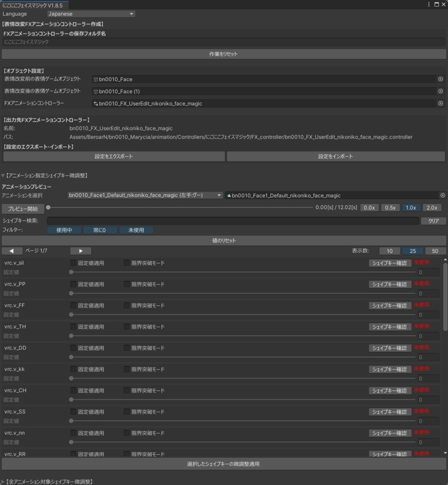
Task: Check 限界突破モード for vrc.v_TH
Action: pyautogui.click(x=126, y=327)
